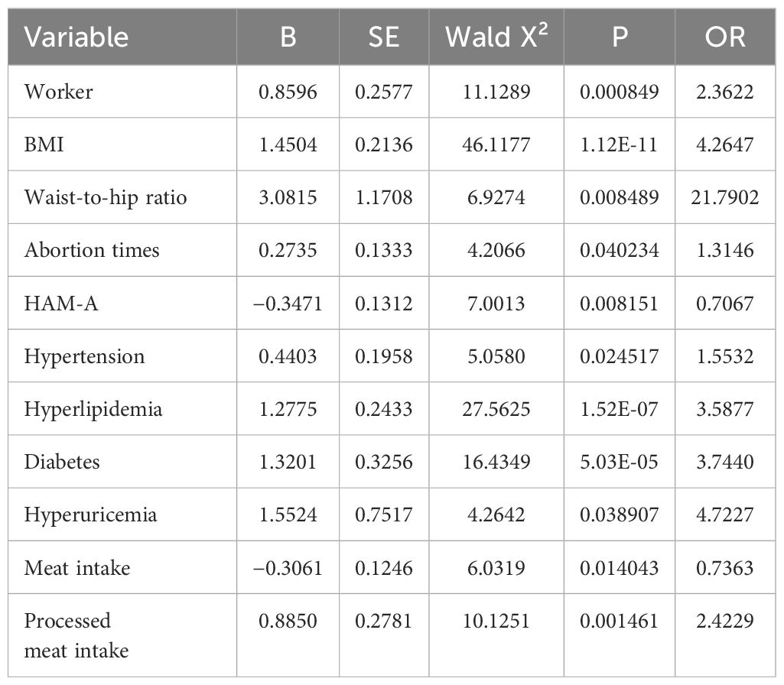Click the Hyperuricemia row label
This screenshot has width=784, height=685.
[90, 515]
